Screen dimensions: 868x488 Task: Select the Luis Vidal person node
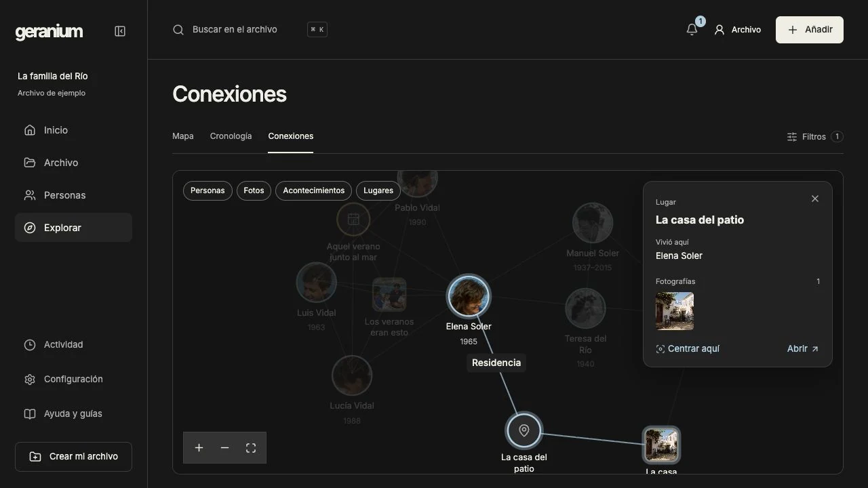coord(317,283)
